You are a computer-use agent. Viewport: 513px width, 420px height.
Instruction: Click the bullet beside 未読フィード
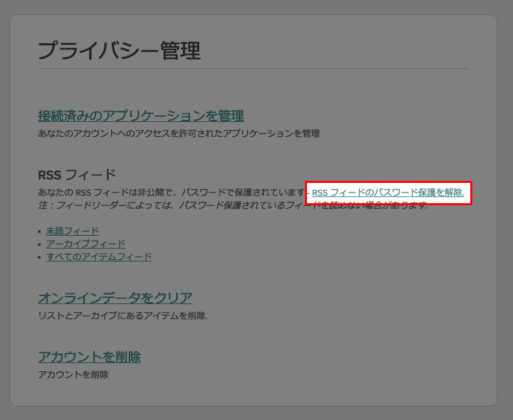pyautogui.click(x=40, y=232)
